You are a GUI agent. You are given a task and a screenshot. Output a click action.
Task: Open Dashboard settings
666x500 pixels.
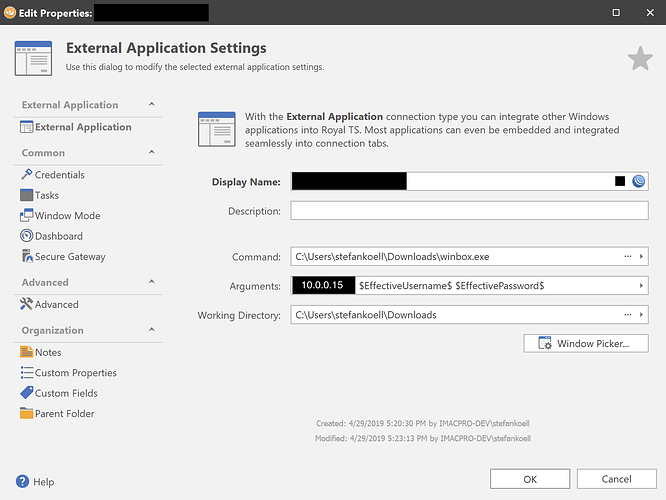[58, 236]
